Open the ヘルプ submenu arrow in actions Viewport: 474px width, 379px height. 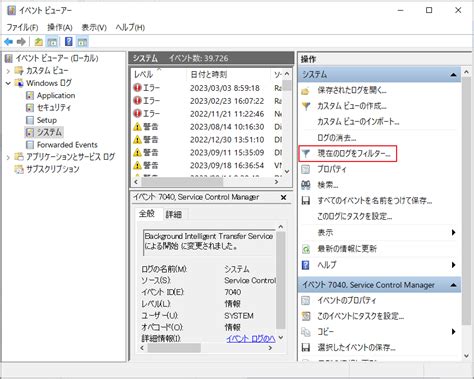click(453, 265)
